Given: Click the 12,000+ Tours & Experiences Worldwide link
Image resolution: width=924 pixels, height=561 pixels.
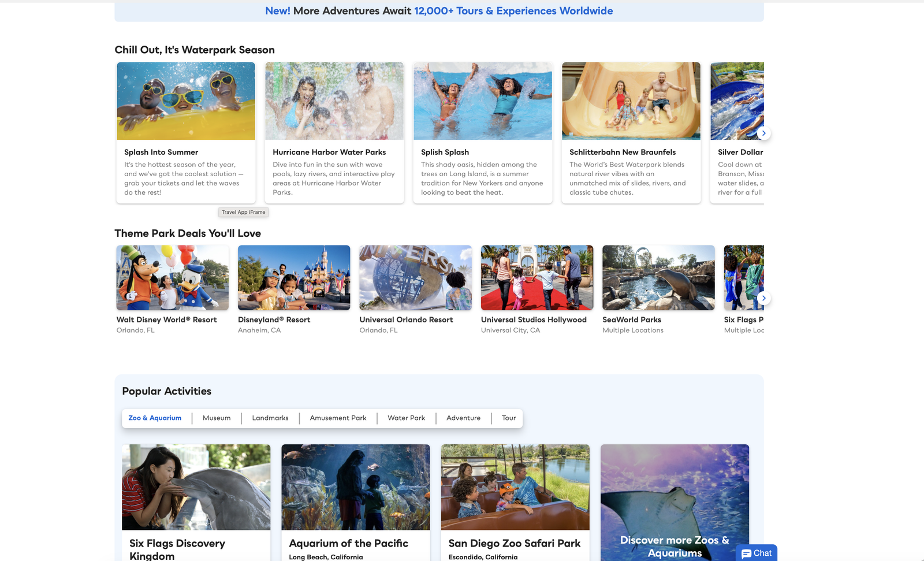Looking at the screenshot, I should pos(513,11).
